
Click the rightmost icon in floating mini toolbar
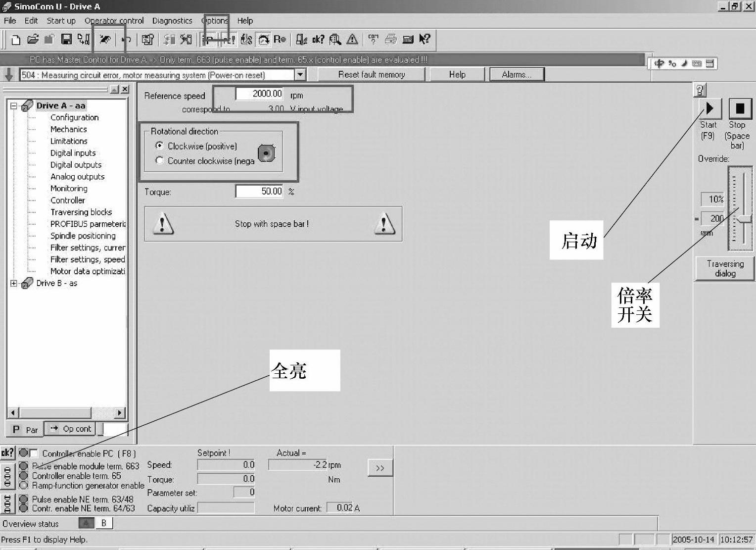(x=709, y=63)
